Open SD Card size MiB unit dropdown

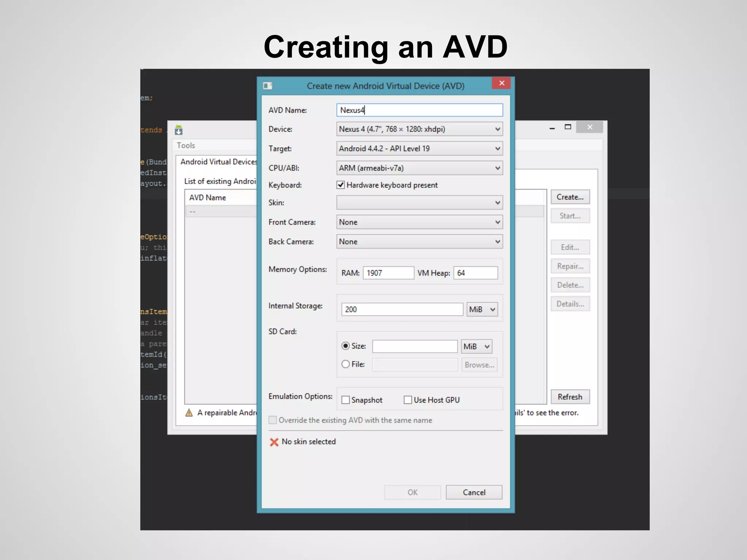coord(476,346)
